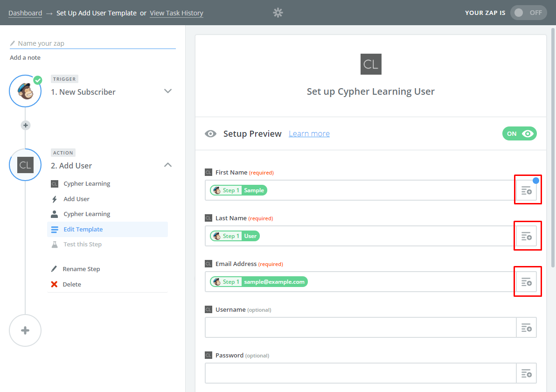The image size is (556, 392).
Task: Click the Set up Cypher Learning User heading
Action: tap(370, 91)
